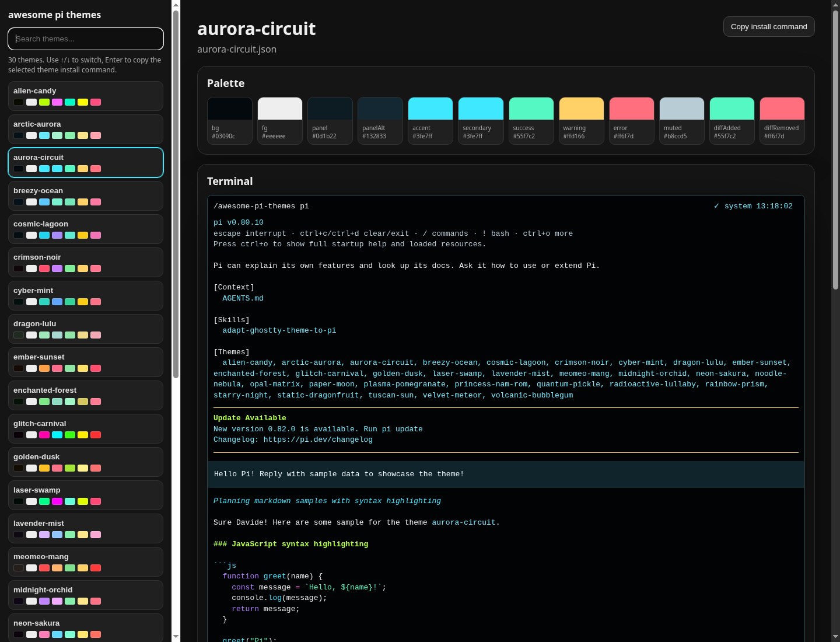Focus the Search themes input field
The height and width of the screenshot is (642, 840).
point(86,39)
